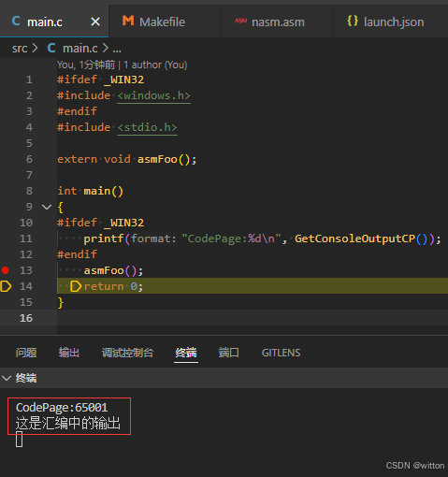This screenshot has height=477, width=448.
Task: Remove the red breakpoint on line 13
Action: pyautogui.click(x=6, y=270)
